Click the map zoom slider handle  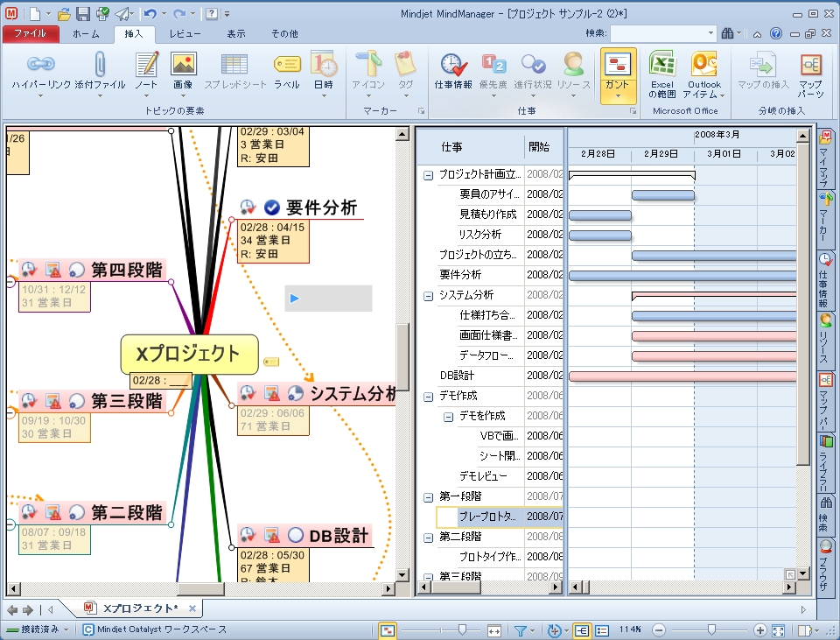tap(711, 629)
